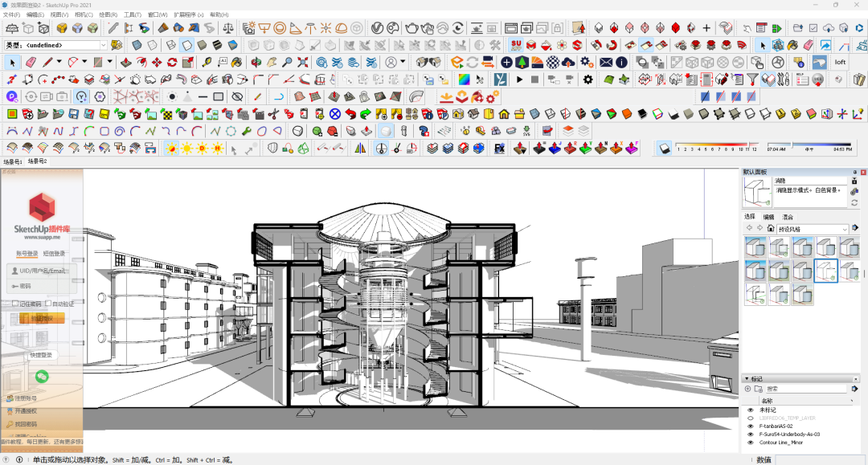Click the black gear settings icon

[588, 80]
